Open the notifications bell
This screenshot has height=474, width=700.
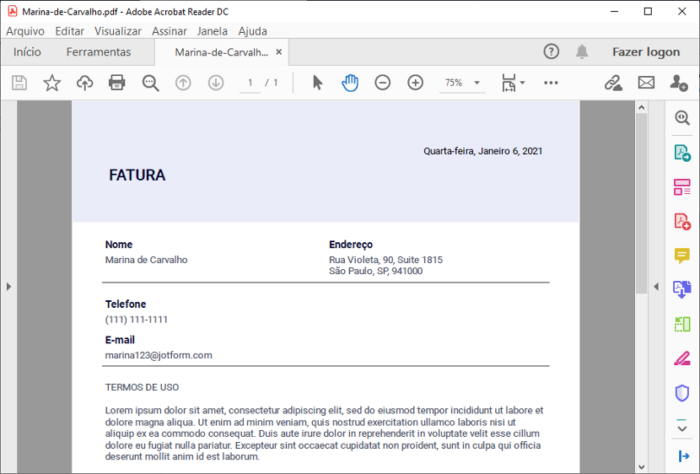[582, 52]
